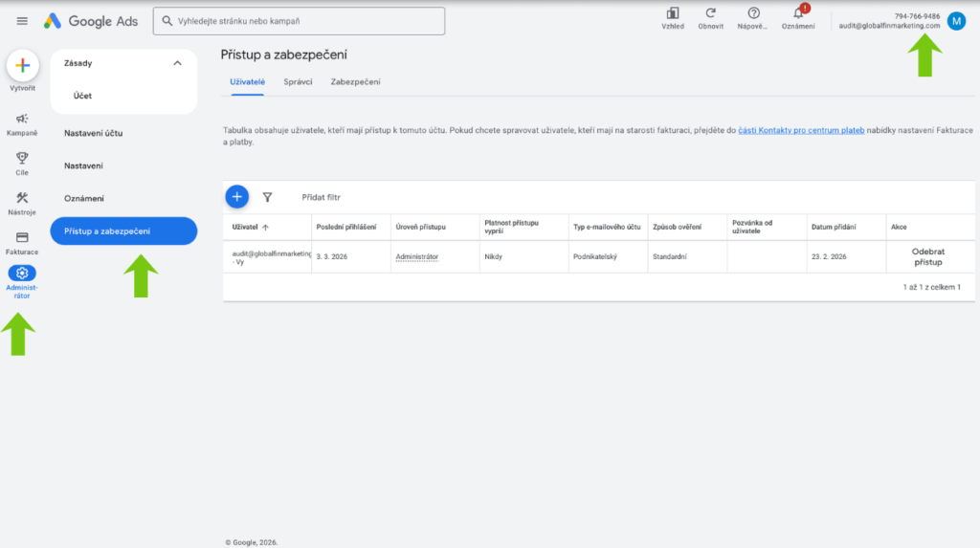The width and height of the screenshot is (980, 548).
Task: Switch to the Správci tab
Action: (298, 82)
